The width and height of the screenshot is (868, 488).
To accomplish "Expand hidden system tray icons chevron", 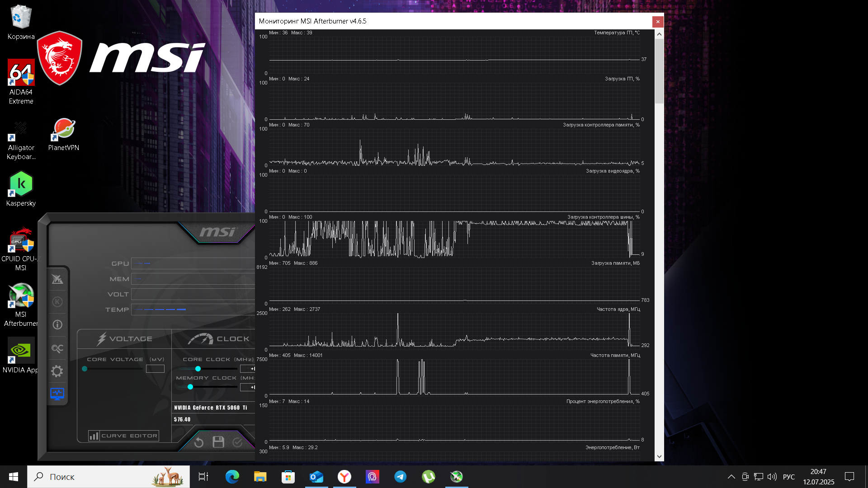I will [731, 477].
